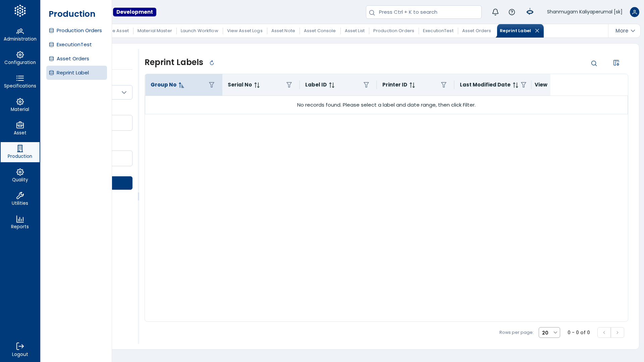Filter the Serial No column
644x362 pixels.
[x=289, y=85]
